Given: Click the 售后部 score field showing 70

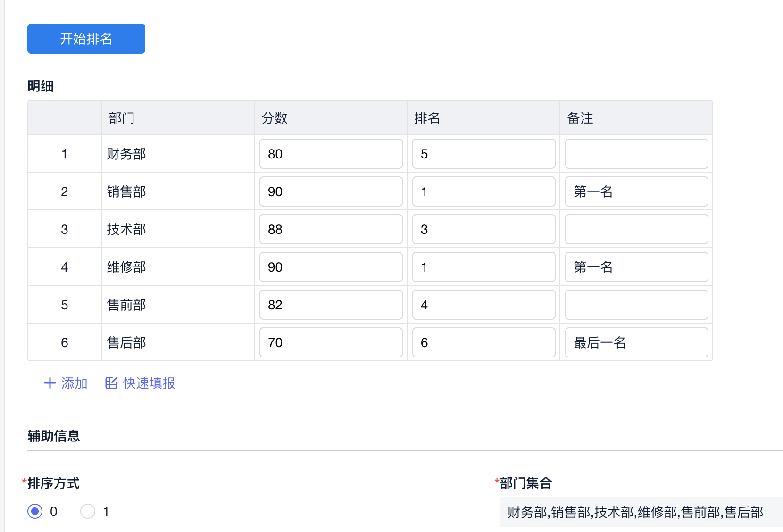Looking at the screenshot, I should coord(331,342).
